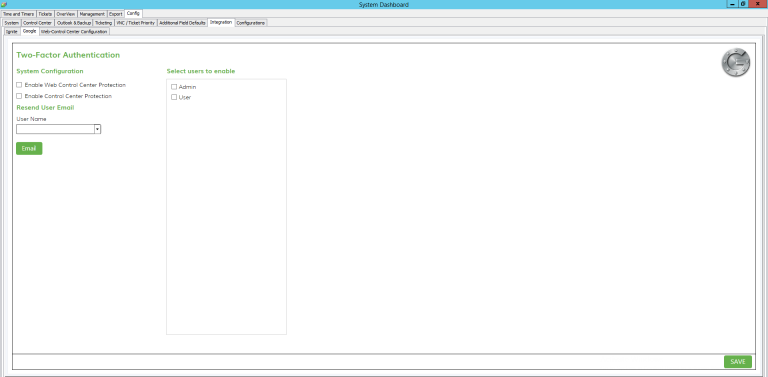
Task: Close the System Dashboard window
Action: [x=757, y=4]
